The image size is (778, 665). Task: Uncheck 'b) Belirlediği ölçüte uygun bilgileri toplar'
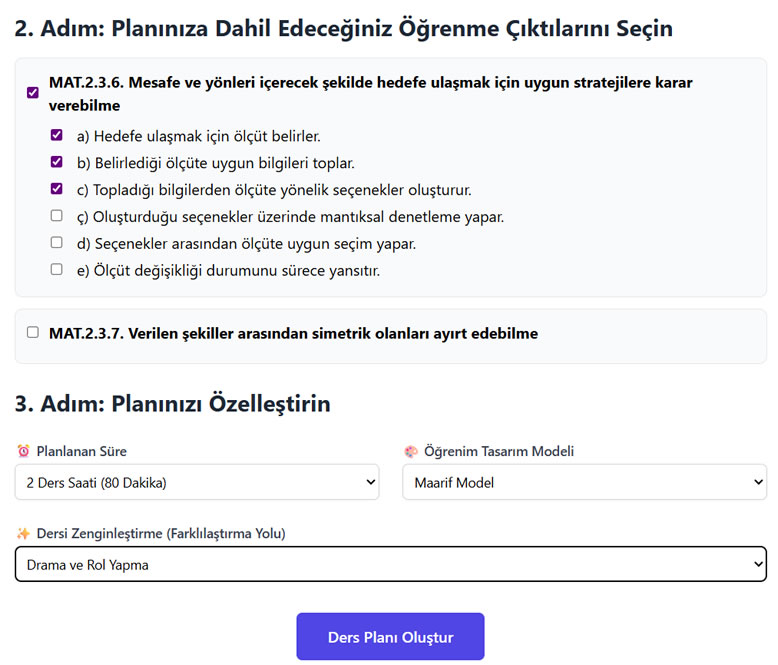click(x=57, y=162)
